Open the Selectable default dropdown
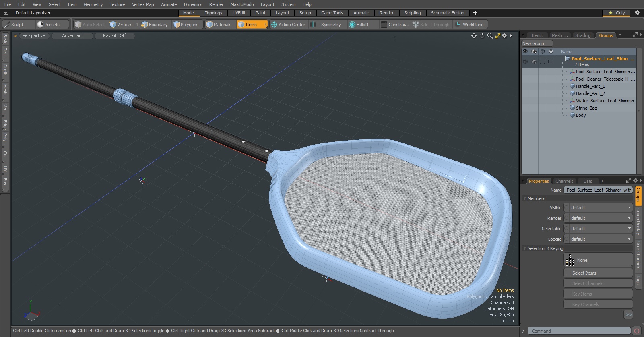This screenshot has height=337, width=644. coord(598,229)
